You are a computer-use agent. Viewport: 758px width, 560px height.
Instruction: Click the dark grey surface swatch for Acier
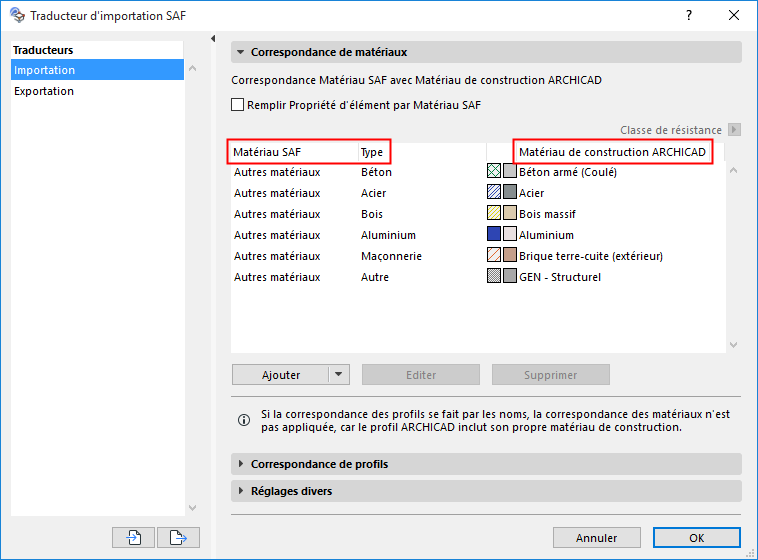[x=510, y=192]
